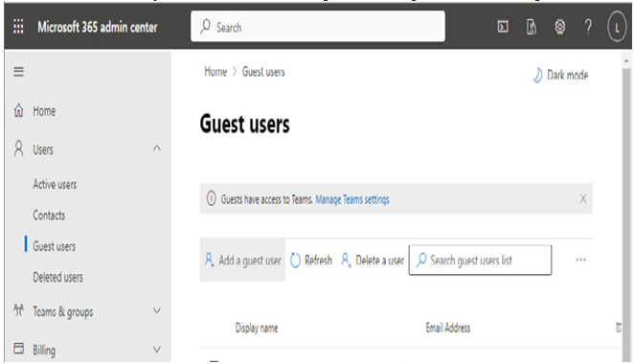Open the app launcher waffle icon
635x364 pixels.
[x=18, y=27]
